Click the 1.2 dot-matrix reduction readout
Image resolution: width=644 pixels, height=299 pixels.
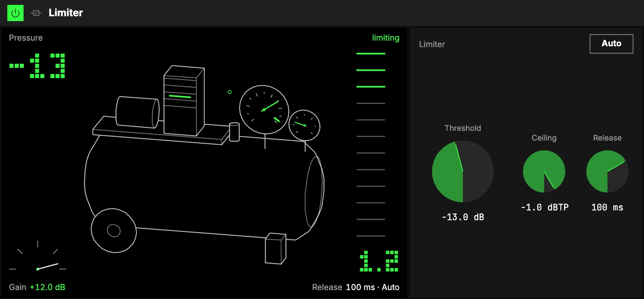pyautogui.click(x=379, y=261)
